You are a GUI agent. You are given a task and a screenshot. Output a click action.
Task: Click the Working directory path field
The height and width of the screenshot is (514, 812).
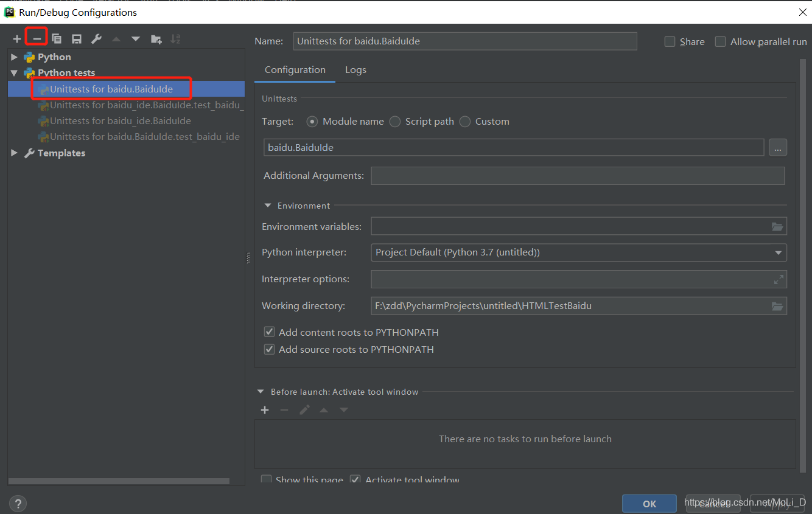(x=579, y=306)
